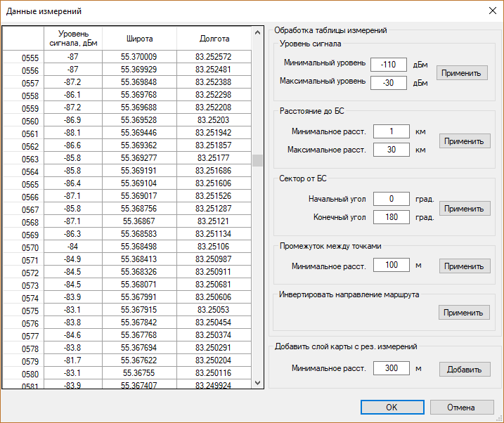Click latitude cell 55.36867

[139, 221]
